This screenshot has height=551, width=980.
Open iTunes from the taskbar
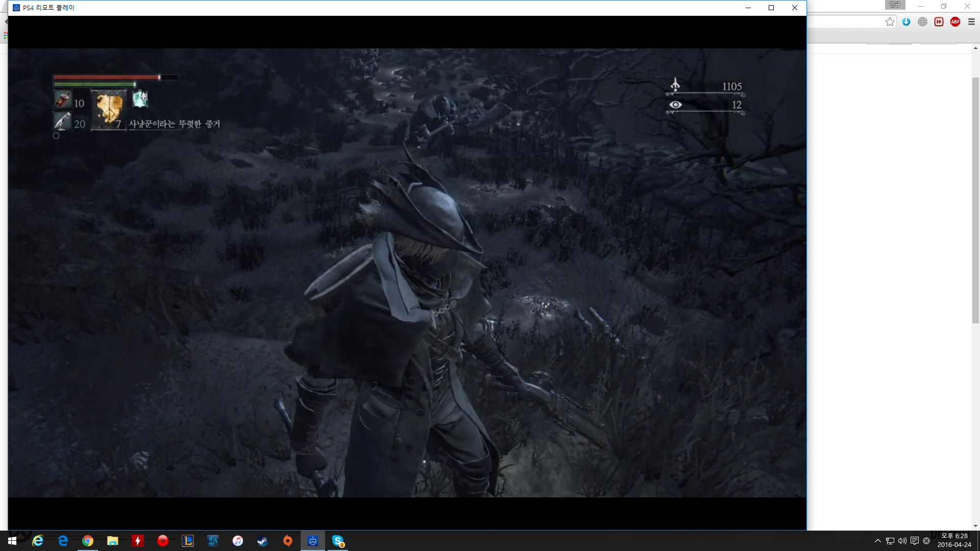pyautogui.click(x=238, y=541)
